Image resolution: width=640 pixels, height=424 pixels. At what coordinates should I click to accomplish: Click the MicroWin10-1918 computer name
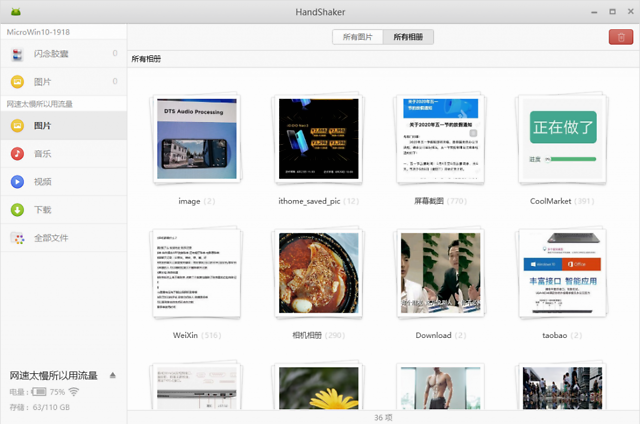[38, 32]
